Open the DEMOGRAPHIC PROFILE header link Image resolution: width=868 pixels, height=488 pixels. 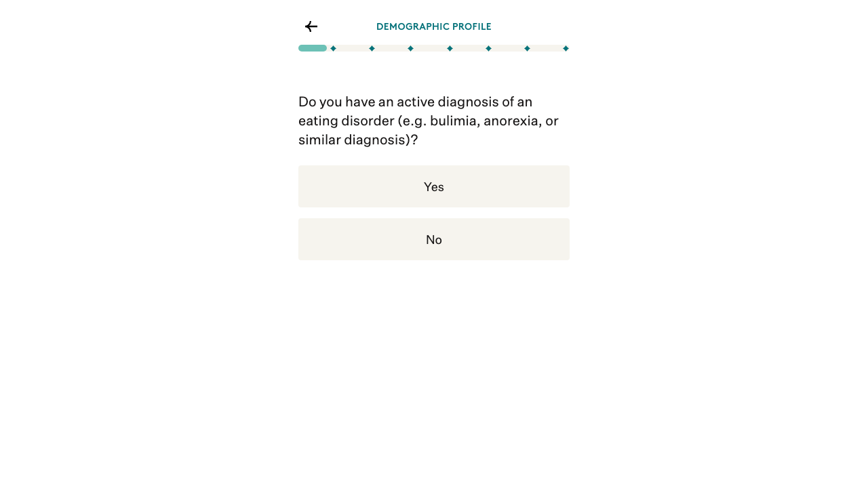coord(434,26)
